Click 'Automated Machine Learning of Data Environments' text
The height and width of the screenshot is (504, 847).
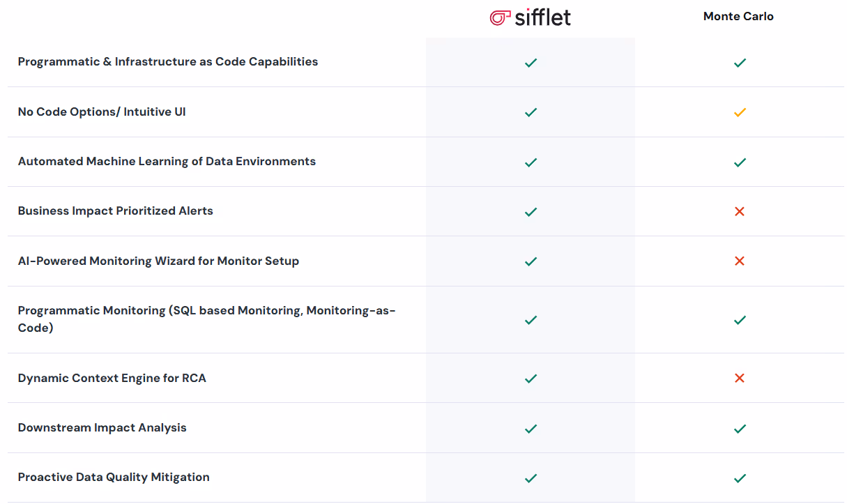coord(167,161)
